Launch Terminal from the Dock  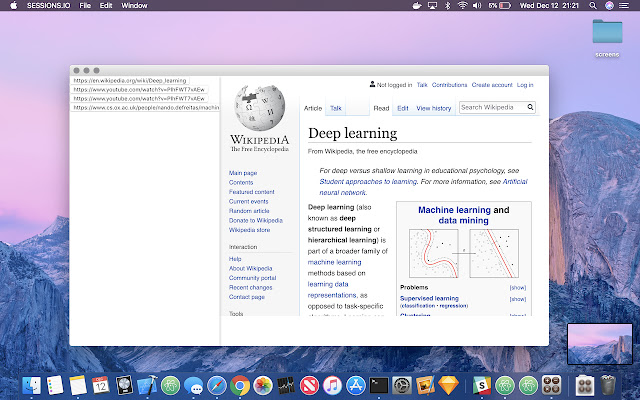click(x=379, y=385)
